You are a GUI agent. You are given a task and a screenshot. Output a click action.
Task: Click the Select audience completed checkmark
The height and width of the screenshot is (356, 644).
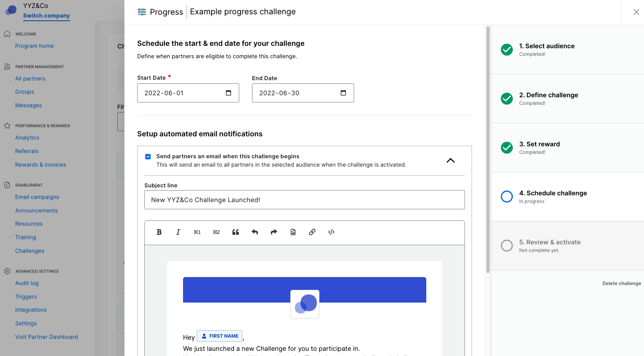tap(507, 49)
